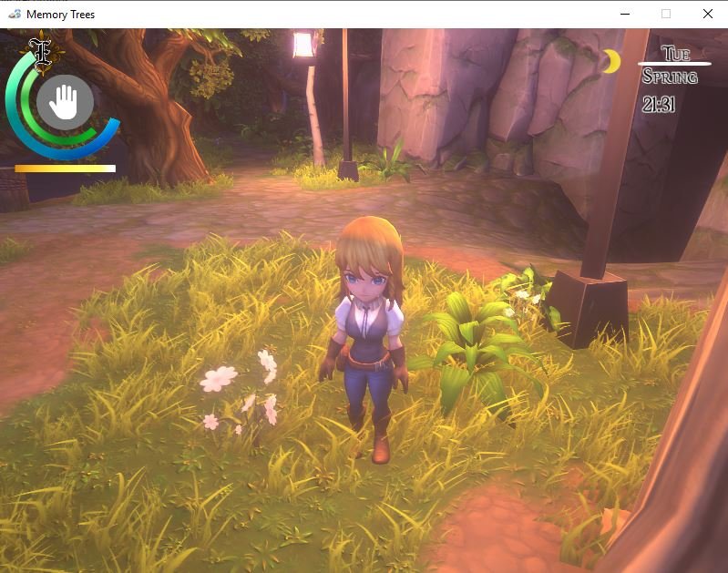Click the yellow stamina bar under the gauge
The width and height of the screenshot is (728, 573).
click(65, 169)
